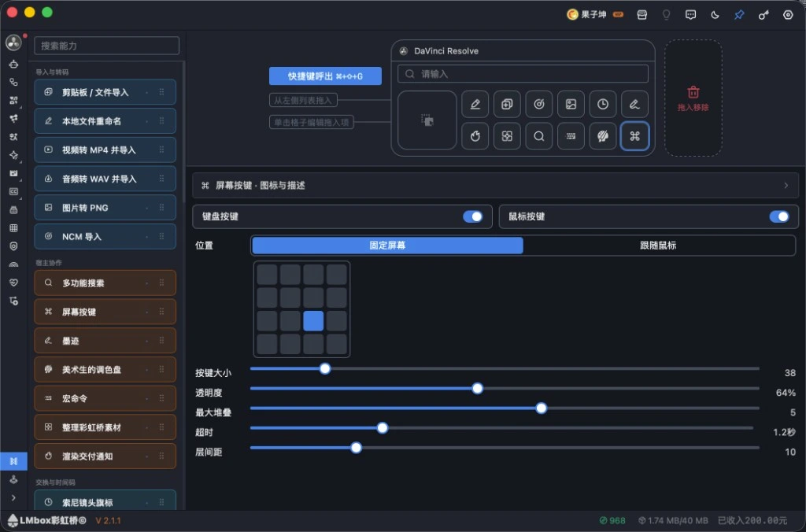This screenshot has width=806, height=532.
Task: Click the 图片转 PNG item
Action: tap(105, 208)
